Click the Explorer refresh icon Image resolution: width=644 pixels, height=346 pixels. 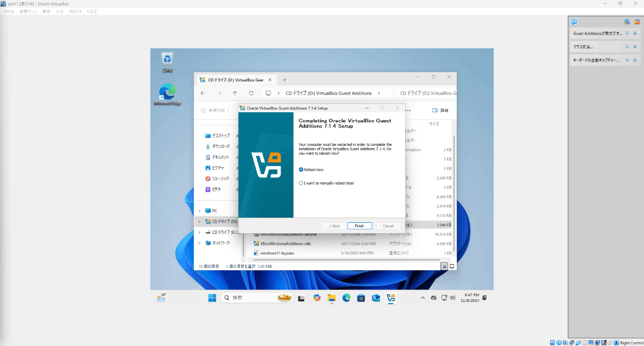251,93
